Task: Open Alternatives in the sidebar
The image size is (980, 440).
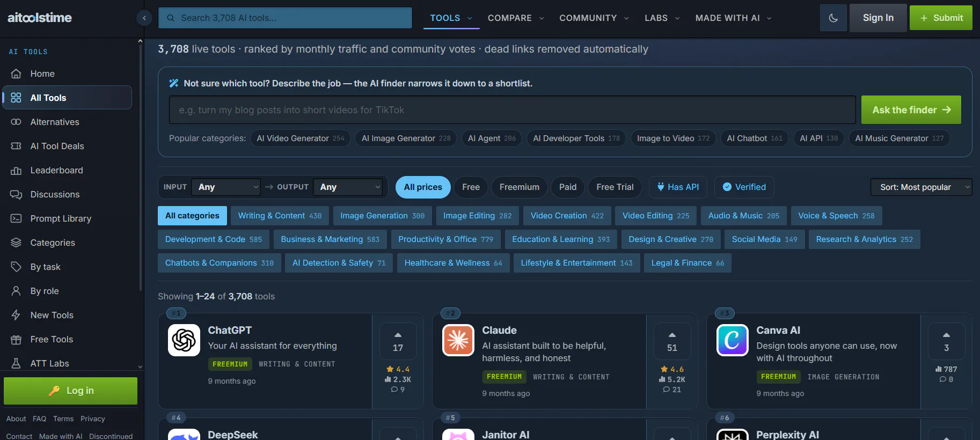Action: (67, 122)
